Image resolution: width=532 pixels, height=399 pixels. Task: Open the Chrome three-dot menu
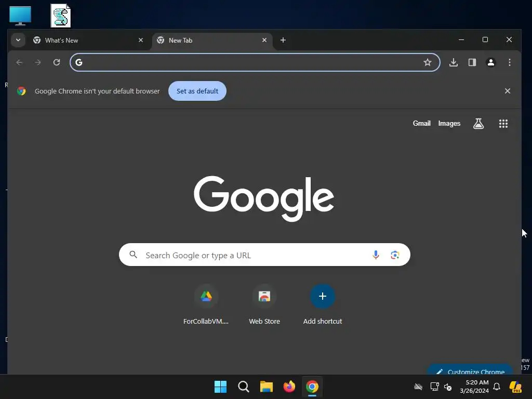tap(510, 62)
